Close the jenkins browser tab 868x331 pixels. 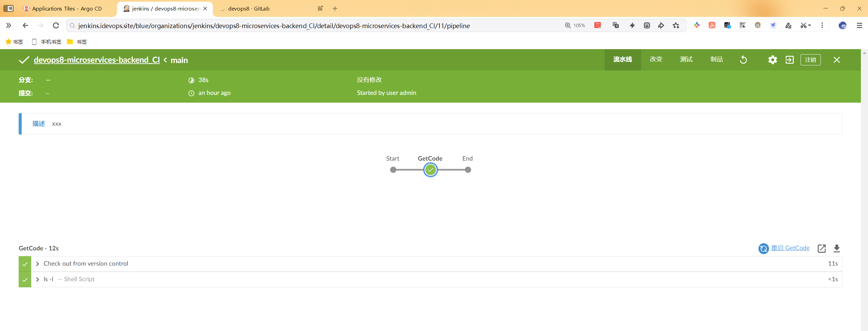point(205,8)
